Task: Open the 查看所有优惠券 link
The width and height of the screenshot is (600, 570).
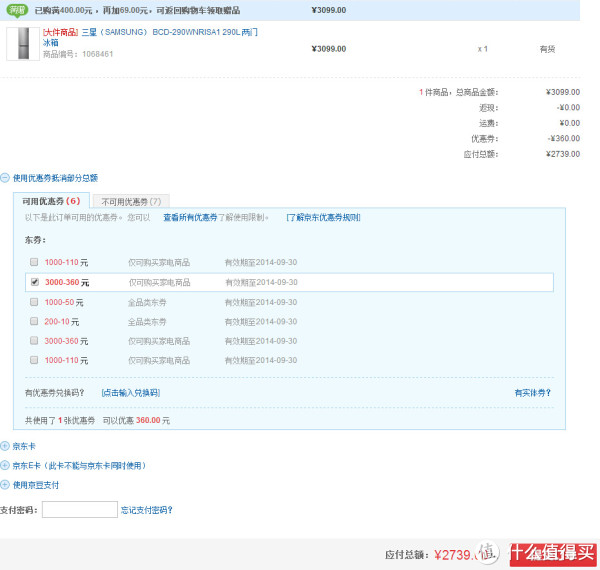Action: (x=190, y=218)
